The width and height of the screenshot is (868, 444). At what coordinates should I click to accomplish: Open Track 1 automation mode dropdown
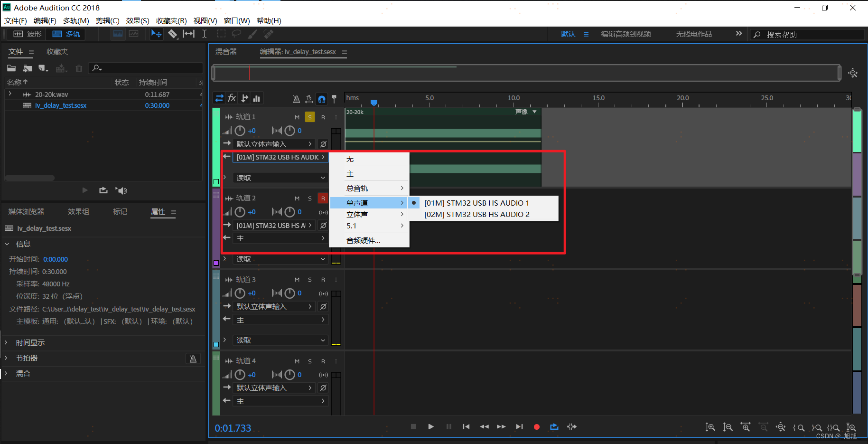280,178
